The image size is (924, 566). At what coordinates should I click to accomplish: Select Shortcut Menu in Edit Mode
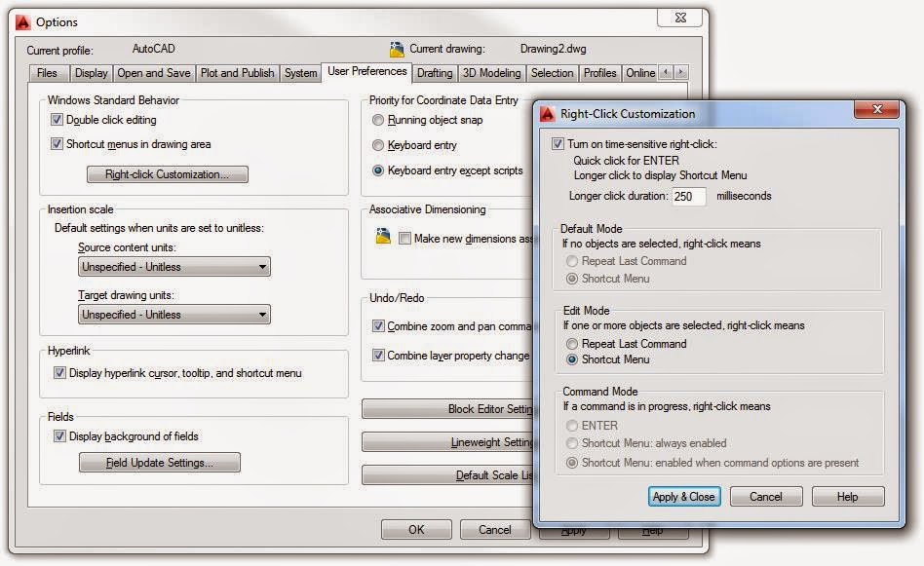coord(571,359)
